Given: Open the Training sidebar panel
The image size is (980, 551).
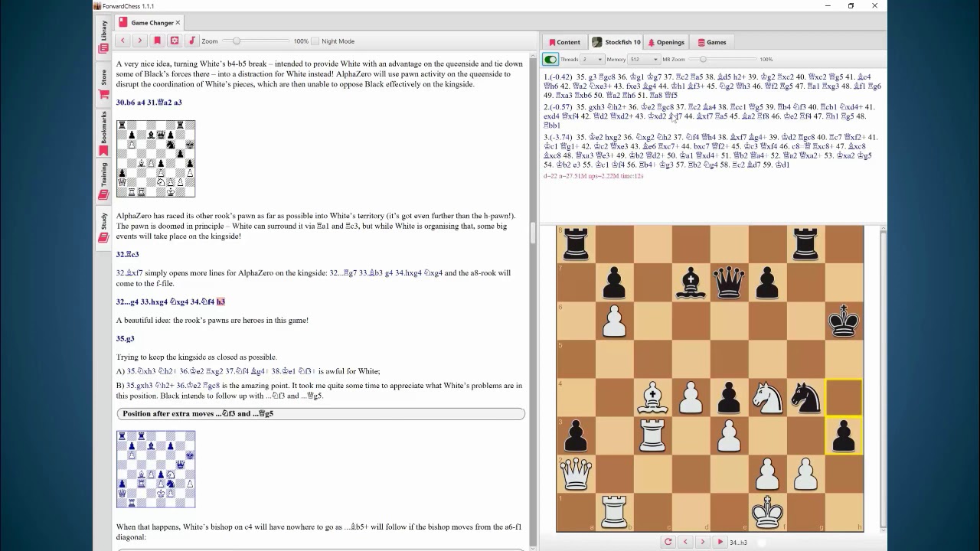Looking at the screenshot, I should 103,181.
